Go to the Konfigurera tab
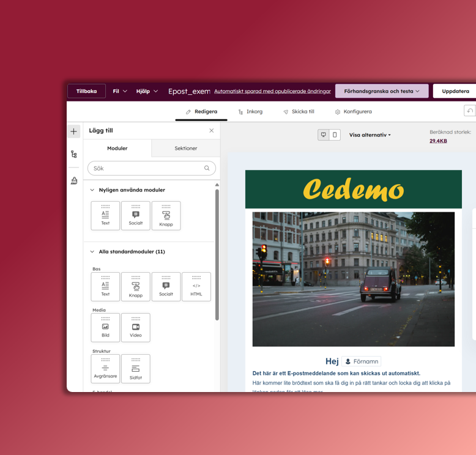Viewport: 476px width, 455px height. (354, 112)
